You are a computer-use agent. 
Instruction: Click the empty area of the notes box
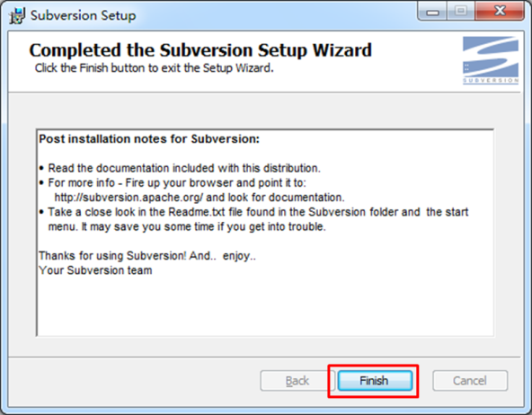264,305
